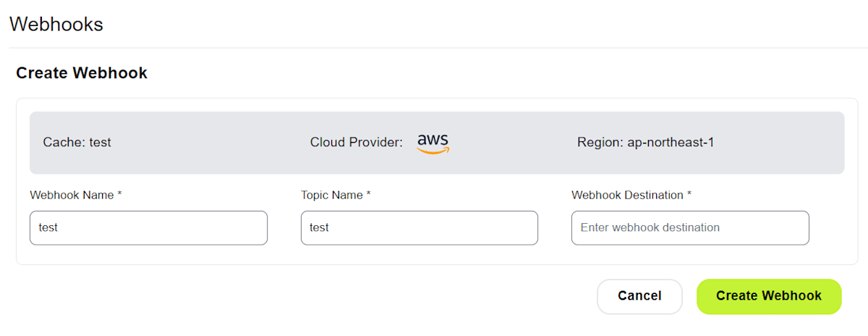The height and width of the screenshot is (336, 868).
Task: Focus the Topic Name input field
Action: pos(420,227)
